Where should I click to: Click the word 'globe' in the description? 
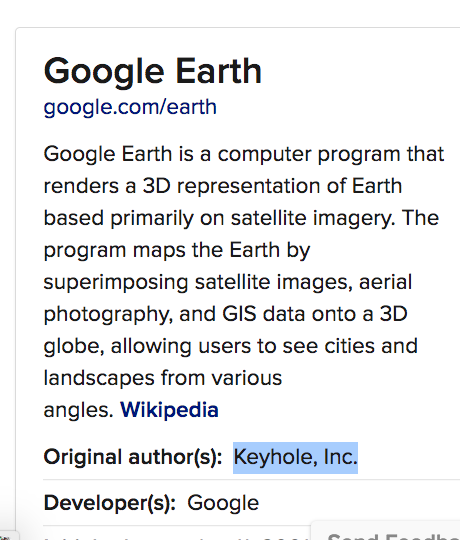74,346
